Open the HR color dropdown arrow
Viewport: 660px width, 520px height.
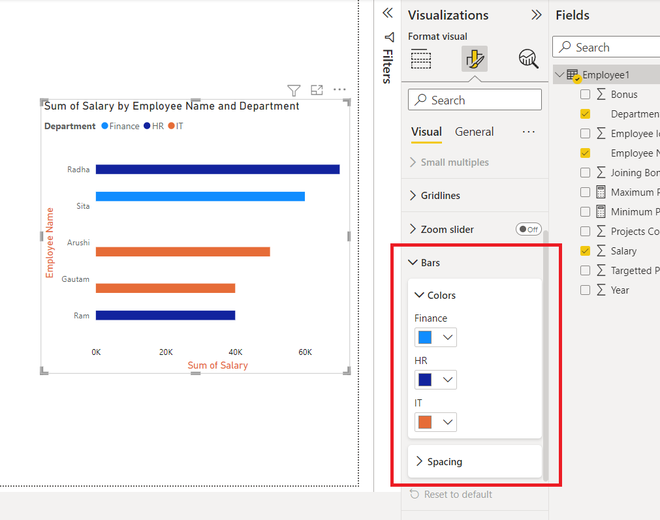(x=447, y=380)
